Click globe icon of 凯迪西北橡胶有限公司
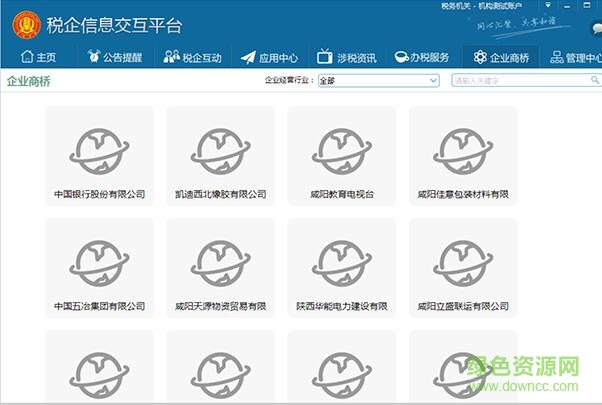Screen dimensions: 602x405 (221, 151)
